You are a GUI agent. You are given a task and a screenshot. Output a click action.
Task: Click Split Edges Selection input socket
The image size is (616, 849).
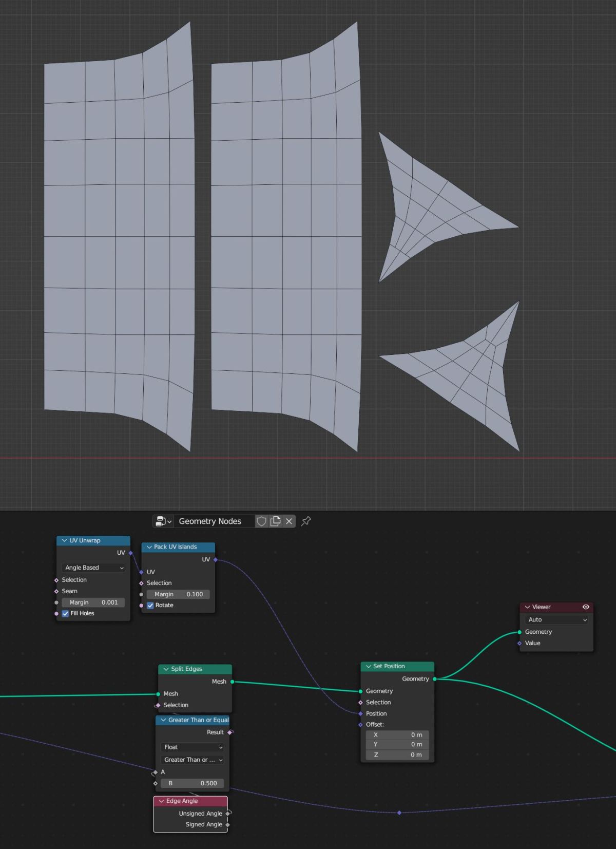[x=158, y=706]
